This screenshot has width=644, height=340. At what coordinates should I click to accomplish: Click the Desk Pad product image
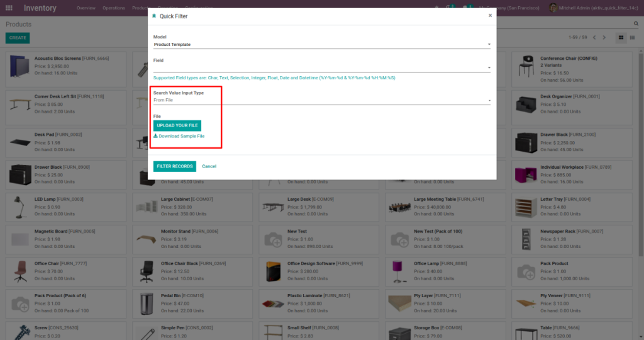click(19, 143)
